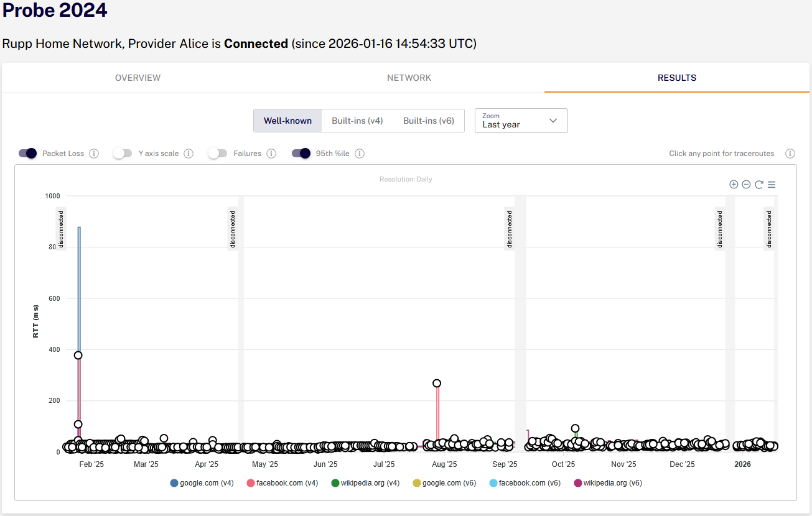Open the info icon next to Y axis scale

(x=189, y=154)
